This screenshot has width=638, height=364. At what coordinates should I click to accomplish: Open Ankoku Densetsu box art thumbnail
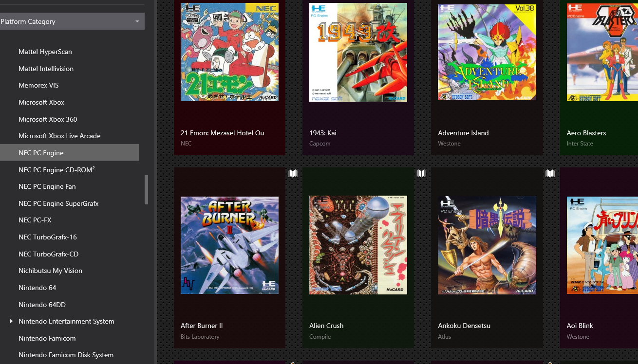click(487, 245)
